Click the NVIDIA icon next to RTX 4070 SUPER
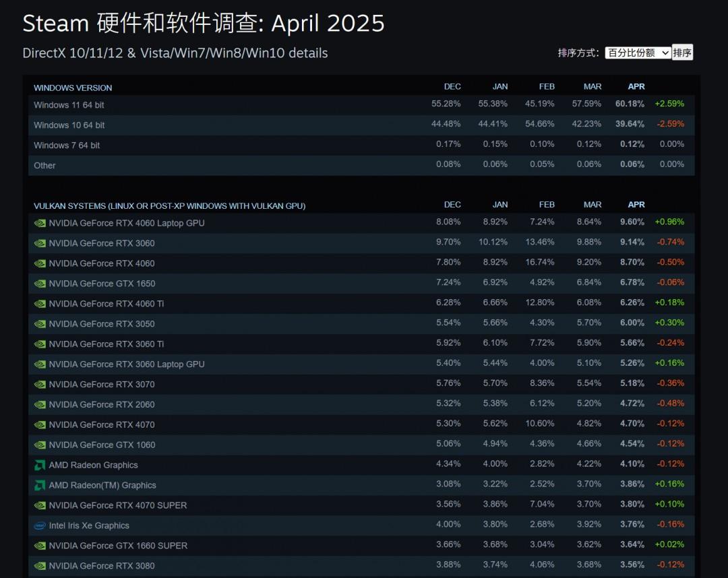 [x=39, y=505]
